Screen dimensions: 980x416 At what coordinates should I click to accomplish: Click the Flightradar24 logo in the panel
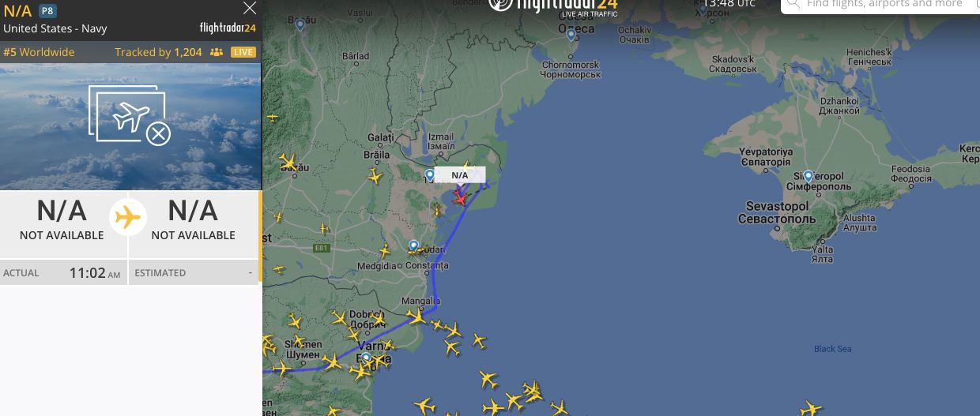[x=228, y=28]
